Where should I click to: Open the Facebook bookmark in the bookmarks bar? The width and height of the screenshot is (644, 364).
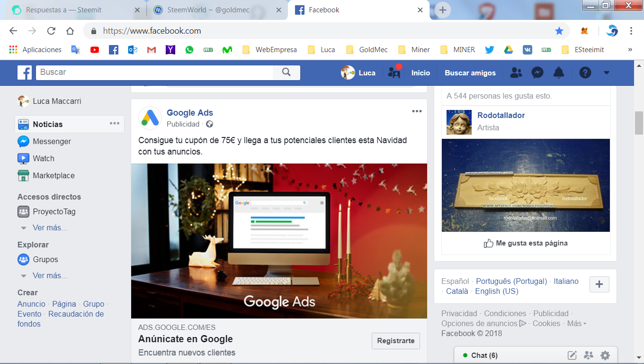114,50
